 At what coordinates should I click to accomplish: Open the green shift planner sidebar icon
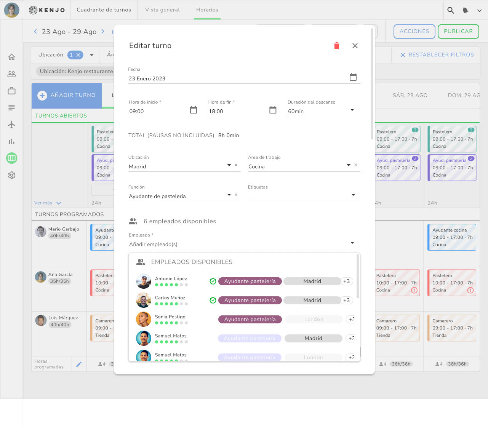[12, 158]
